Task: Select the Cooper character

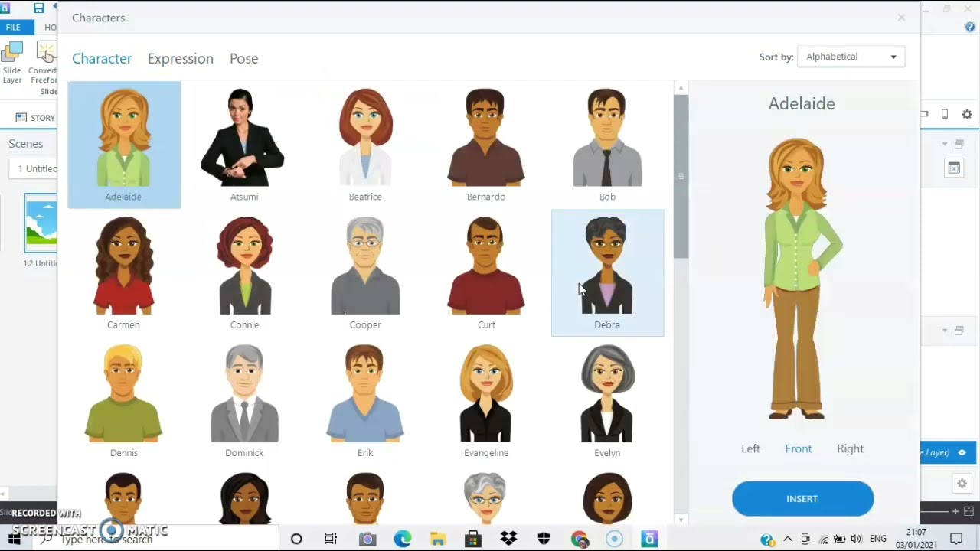Action: tap(365, 273)
